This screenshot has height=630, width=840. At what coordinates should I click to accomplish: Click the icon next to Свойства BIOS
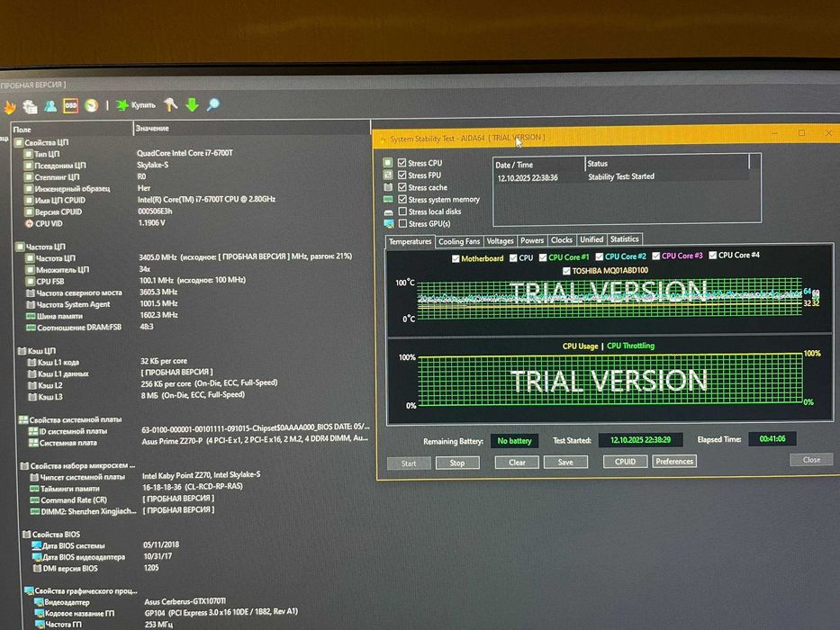[x=26, y=534]
